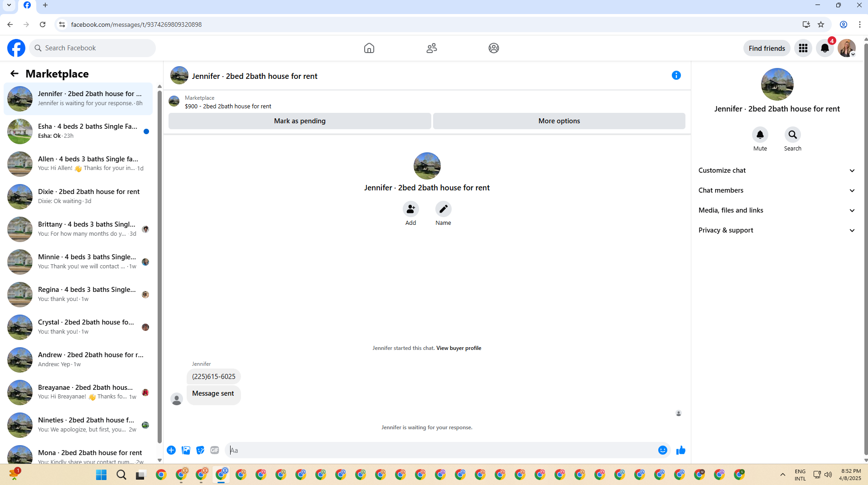The height and width of the screenshot is (485, 868).
Task: Open Esha 4 beds 2 baths conversation
Action: 78,131
